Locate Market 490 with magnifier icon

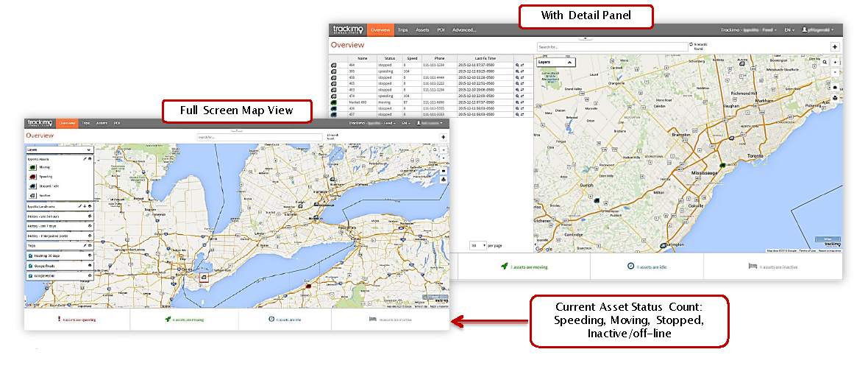point(517,102)
